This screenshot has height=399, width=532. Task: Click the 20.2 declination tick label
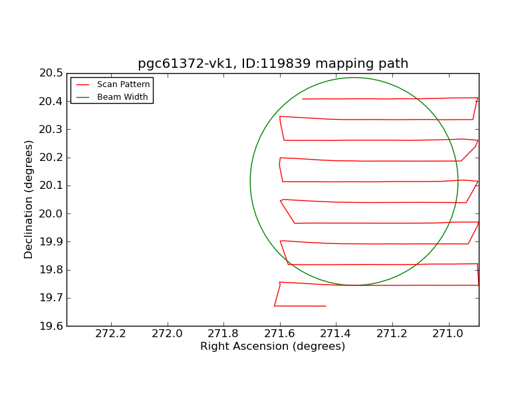pyautogui.click(x=51, y=158)
